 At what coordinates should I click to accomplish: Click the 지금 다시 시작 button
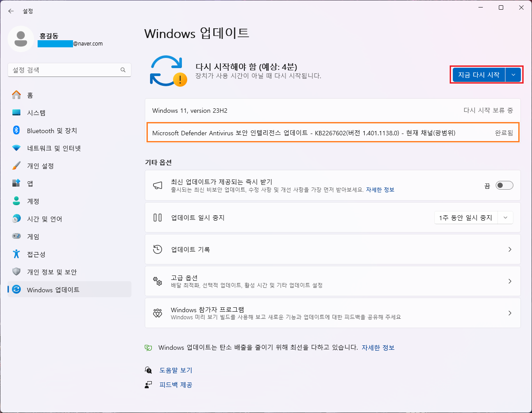[479, 75]
